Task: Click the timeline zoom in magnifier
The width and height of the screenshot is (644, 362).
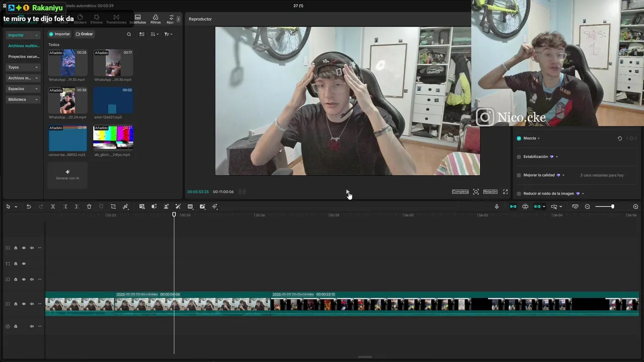Action: click(635, 207)
